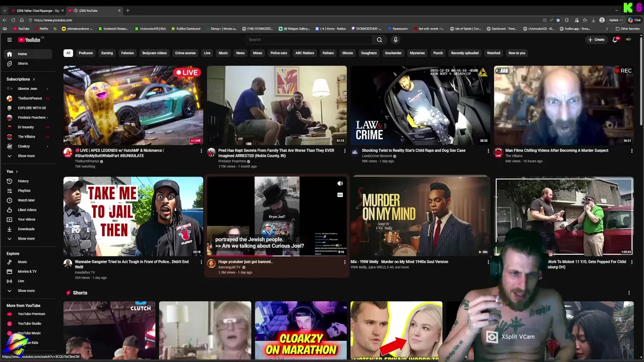Open Playlists in sidebar
644x362 pixels.
point(27,191)
